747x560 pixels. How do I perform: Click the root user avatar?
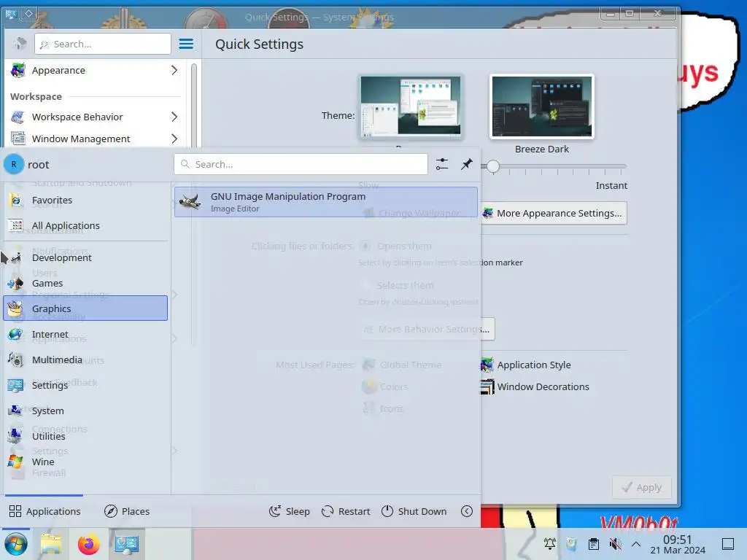(x=14, y=164)
